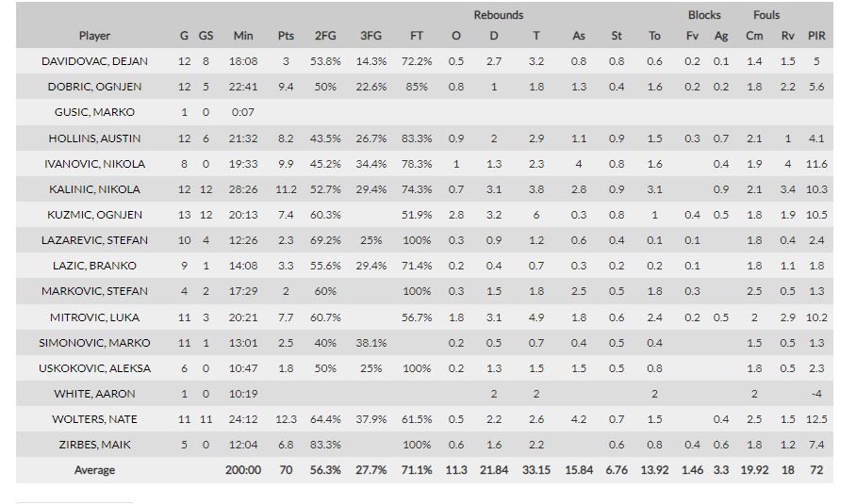The height and width of the screenshot is (504, 856).
Task: Sort by the As (assists) header
Action: (579, 36)
